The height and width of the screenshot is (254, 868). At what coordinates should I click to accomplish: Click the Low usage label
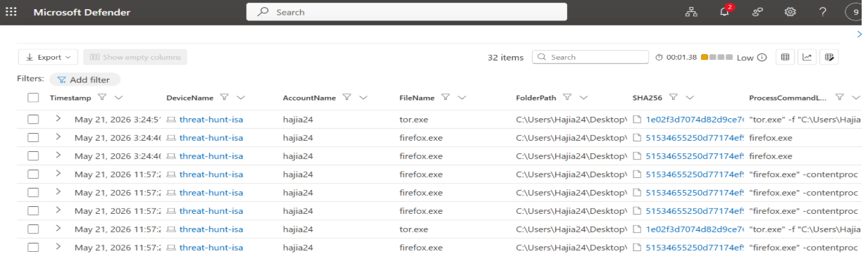tap(745, 58)
